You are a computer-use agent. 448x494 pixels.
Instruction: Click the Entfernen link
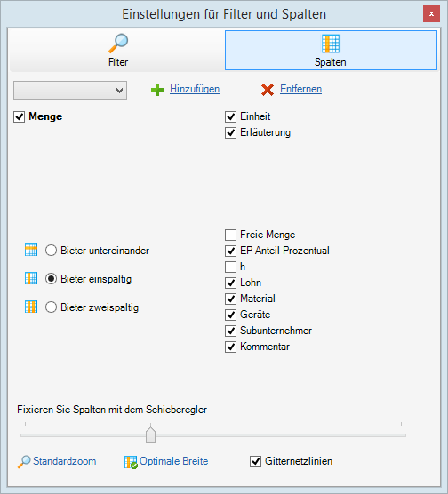pos(300,89)
